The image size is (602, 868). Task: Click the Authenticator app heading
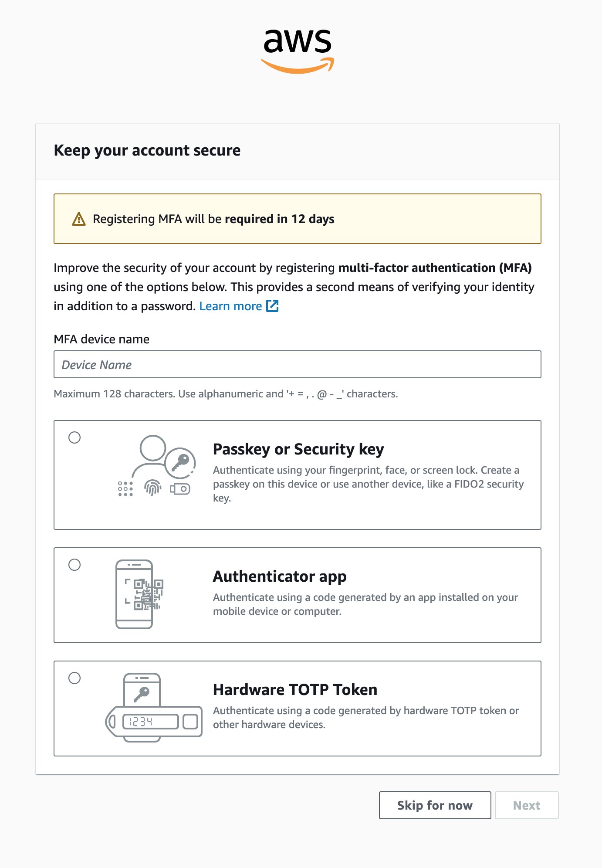[x=280, y=576]
